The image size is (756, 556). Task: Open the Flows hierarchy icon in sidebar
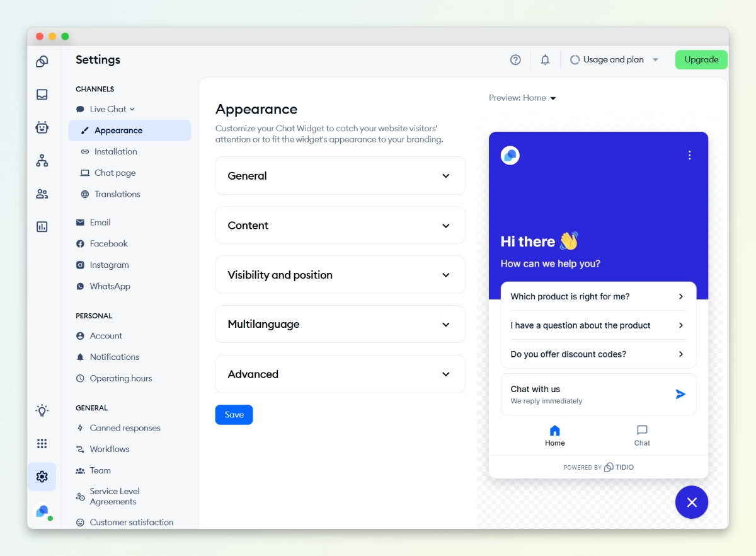[x=42, y=161]
